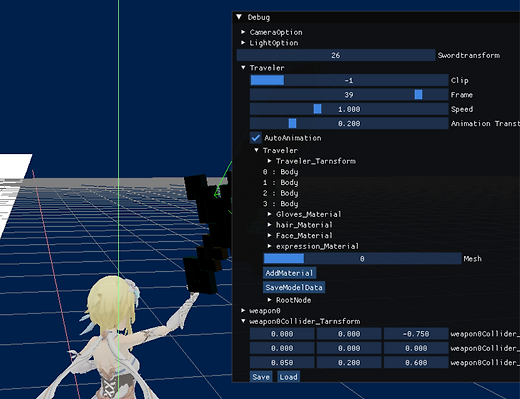Expand the LightOption section
The image size is (520, 399).
click(x=243, y=43)
